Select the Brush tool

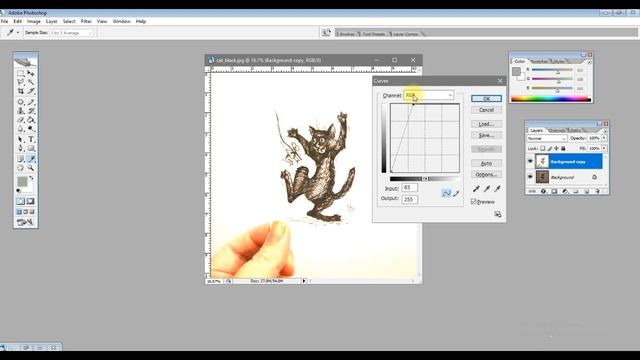point(31,102)
